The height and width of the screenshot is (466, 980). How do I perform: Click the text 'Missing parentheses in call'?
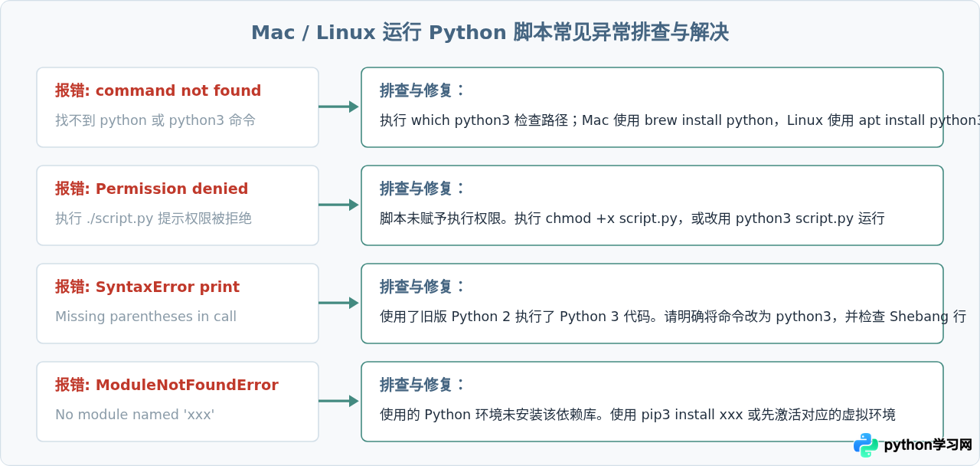coord(145,317)
